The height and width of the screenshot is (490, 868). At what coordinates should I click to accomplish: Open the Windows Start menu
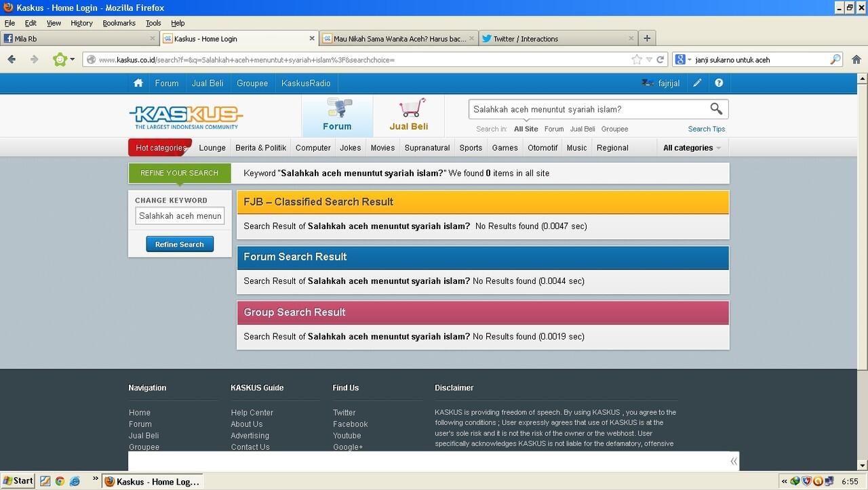pyautogui.click(x=18, y=481)
